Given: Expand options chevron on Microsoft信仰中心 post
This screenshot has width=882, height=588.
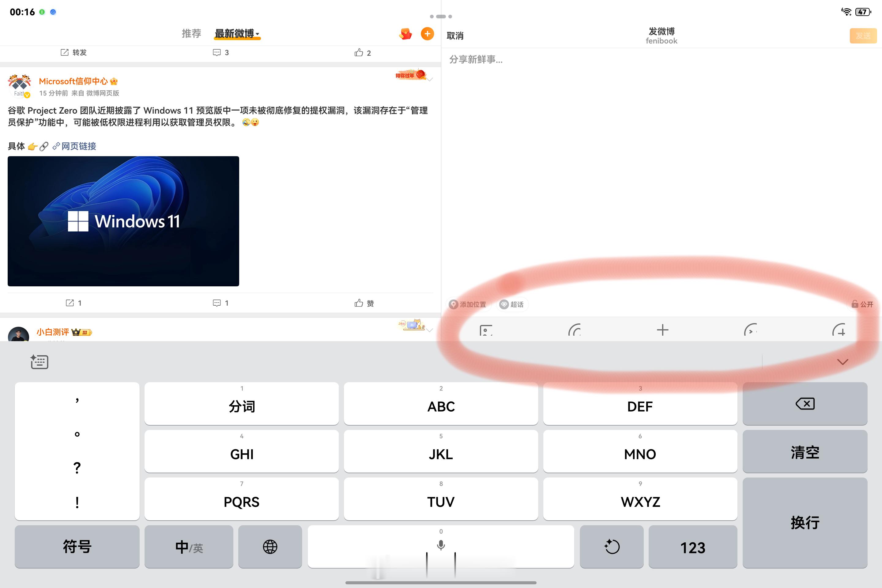Looking at the screenshot, I should click(430, 79).
